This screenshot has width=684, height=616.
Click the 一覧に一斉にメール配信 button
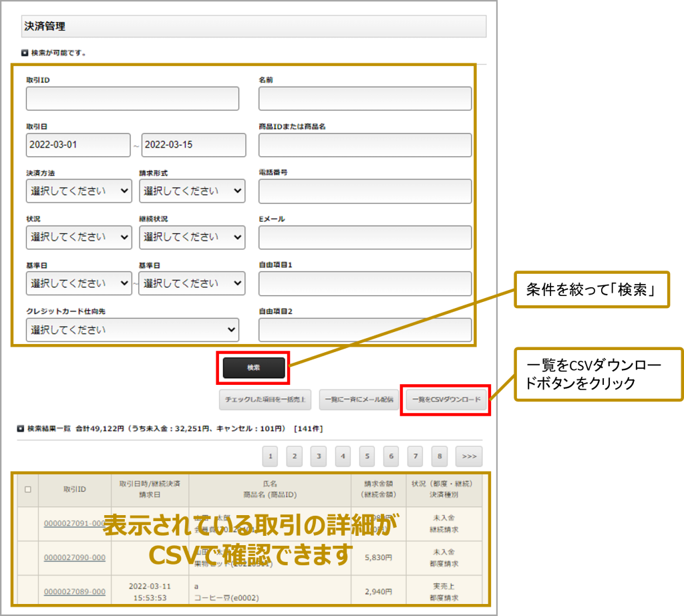click(359, 400)
